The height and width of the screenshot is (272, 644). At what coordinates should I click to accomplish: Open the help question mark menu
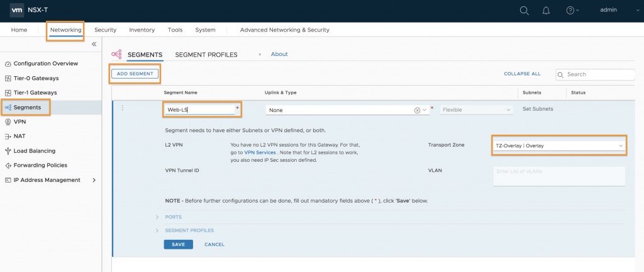572,11
